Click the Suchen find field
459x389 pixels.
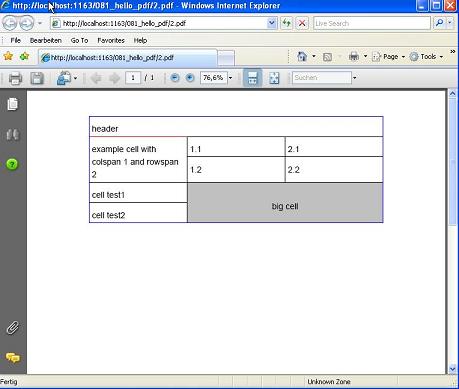point(322,78)
